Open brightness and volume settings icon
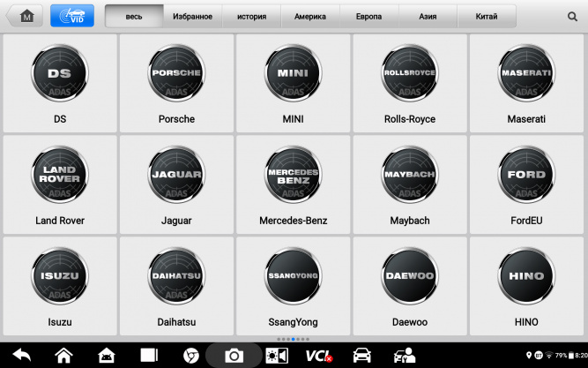This screenshot has width=588, height=368. pos(277,356)
